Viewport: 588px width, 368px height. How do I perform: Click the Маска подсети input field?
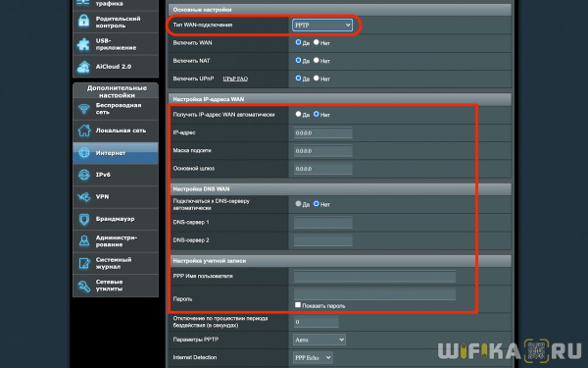point(322,150)
